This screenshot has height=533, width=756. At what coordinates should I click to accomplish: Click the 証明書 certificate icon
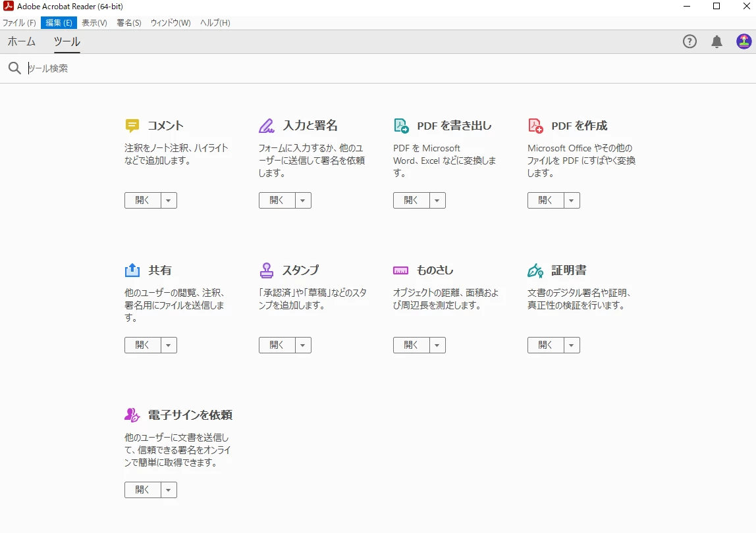pyautogui.click(x=535, y=270)
